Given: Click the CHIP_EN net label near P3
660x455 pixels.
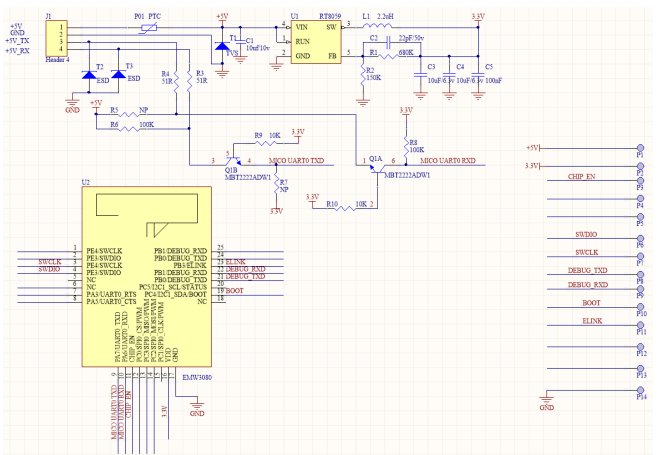Looking at the screenshot, I should pos(588,177).
